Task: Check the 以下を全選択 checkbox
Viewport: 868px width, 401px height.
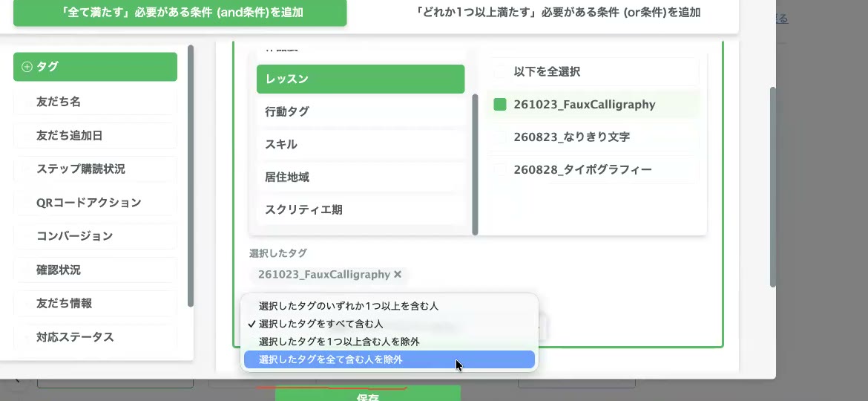Action: tap(500, 71)
